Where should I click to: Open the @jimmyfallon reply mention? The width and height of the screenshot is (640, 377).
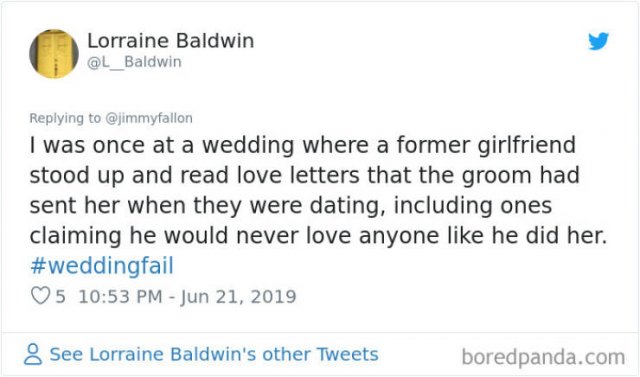tap(149, 118)
